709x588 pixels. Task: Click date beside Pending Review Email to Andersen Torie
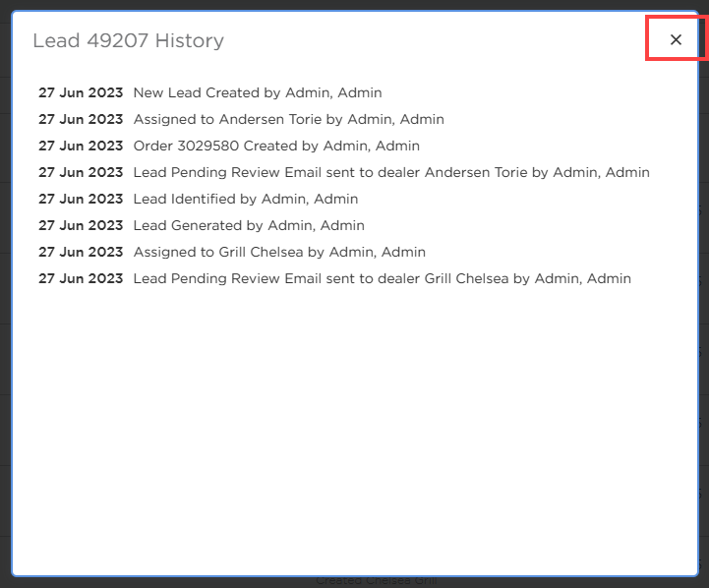coord(81,172)
